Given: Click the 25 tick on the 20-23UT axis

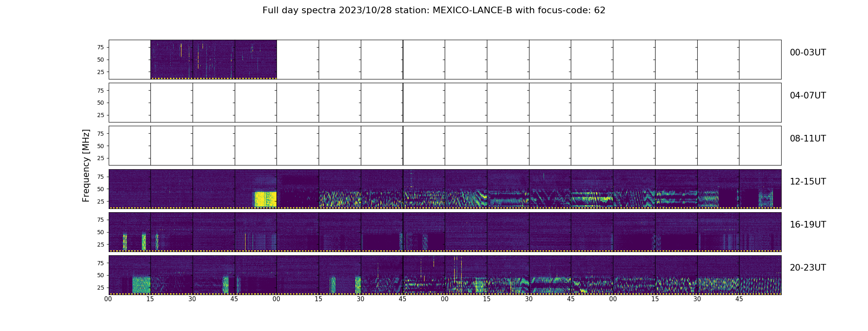Looking at the screenshot, I should click(100, 288).
